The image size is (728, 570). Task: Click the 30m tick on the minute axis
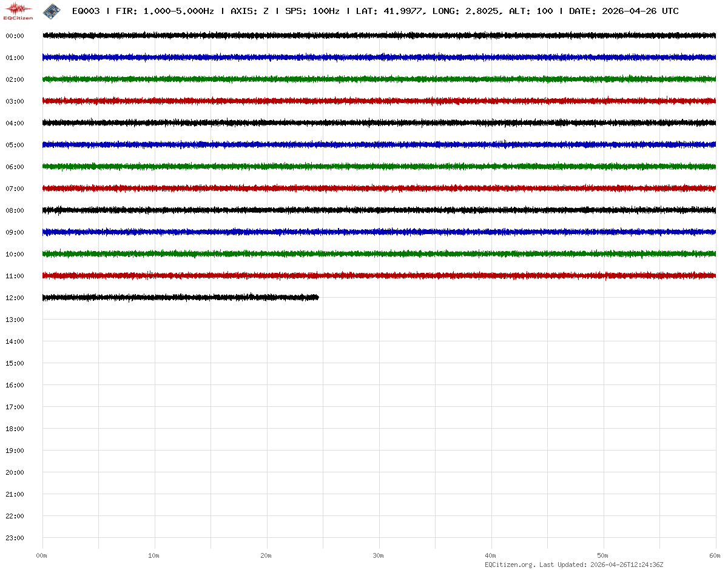coord(379,555)
